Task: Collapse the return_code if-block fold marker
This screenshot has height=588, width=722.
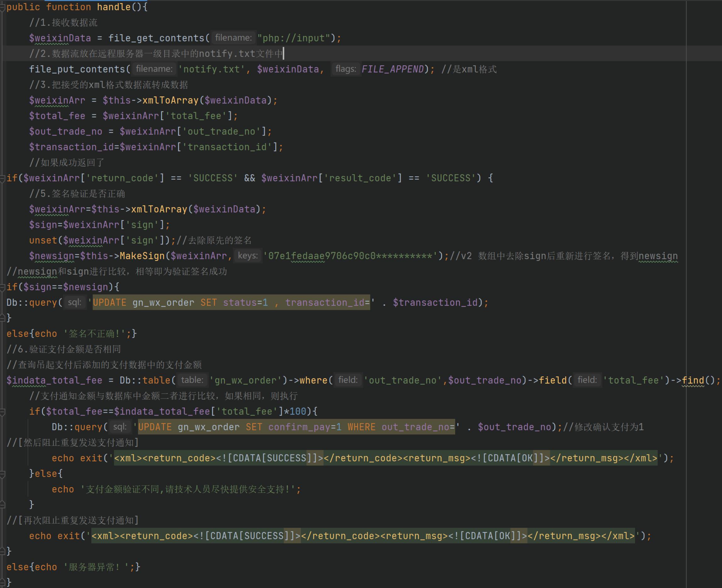Action: (x=2, y=178)
